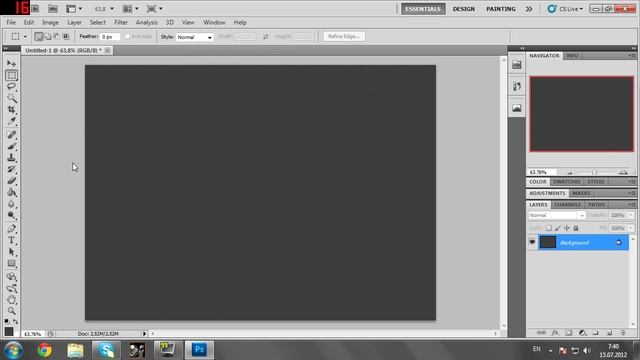Swap foreground and background colors

pos(16,321)
